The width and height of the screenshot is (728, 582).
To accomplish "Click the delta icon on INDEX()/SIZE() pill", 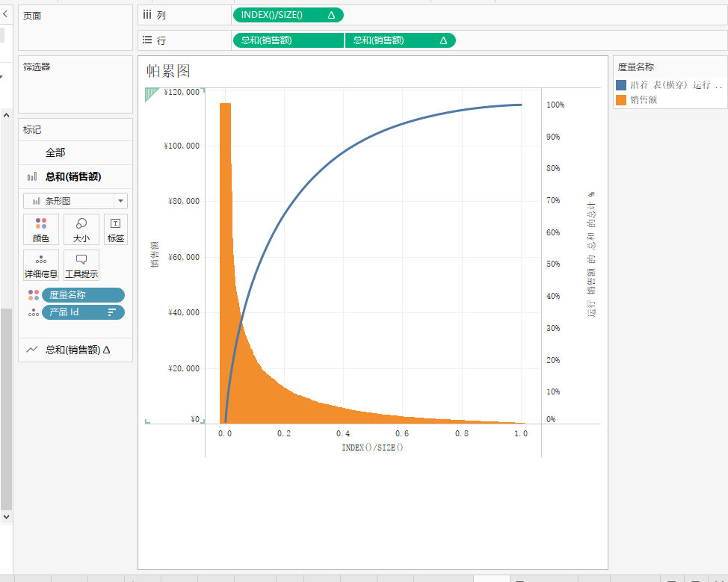I will point(332,15).
